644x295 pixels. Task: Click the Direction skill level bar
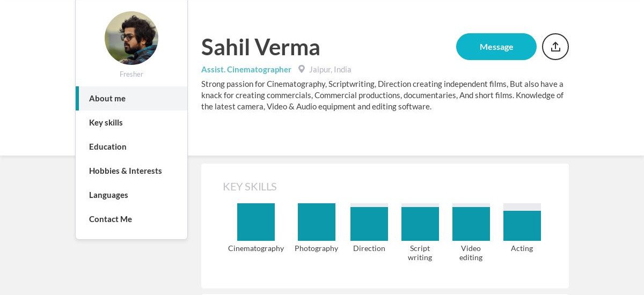pos(369,222)
